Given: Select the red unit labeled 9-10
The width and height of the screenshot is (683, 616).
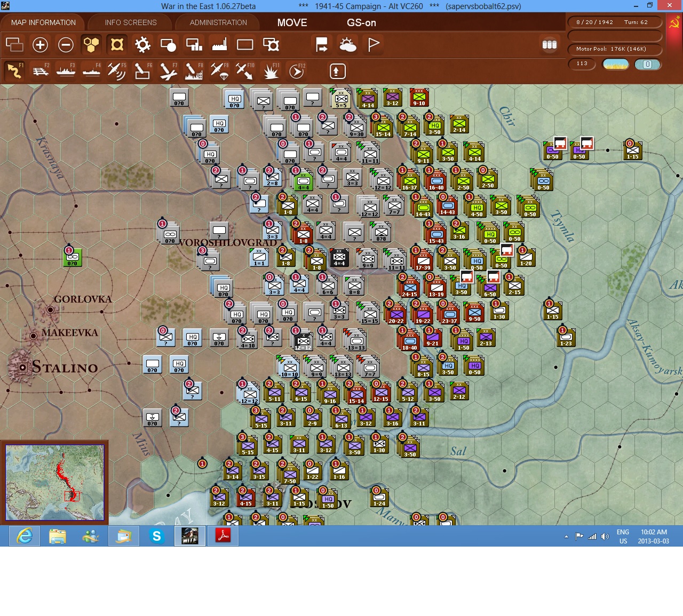Looking at the screenshot, I should (419, 98).
